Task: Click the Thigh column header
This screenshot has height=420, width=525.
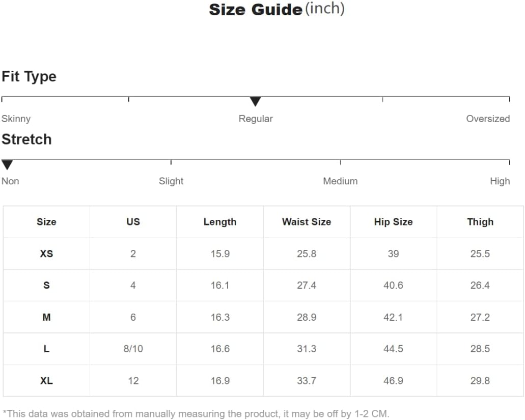Action: click(x=480, y=222)
